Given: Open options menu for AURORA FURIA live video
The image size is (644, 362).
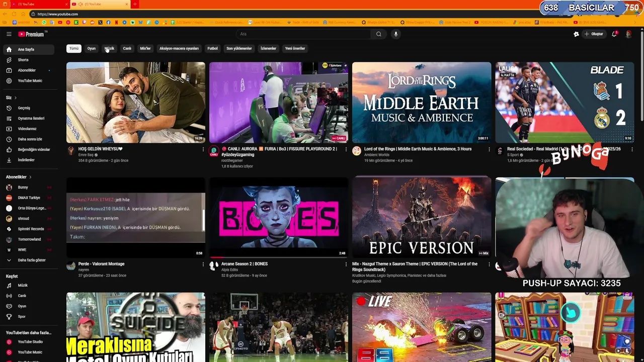Looking at the screenshot, I should click(x=346, y=150).
